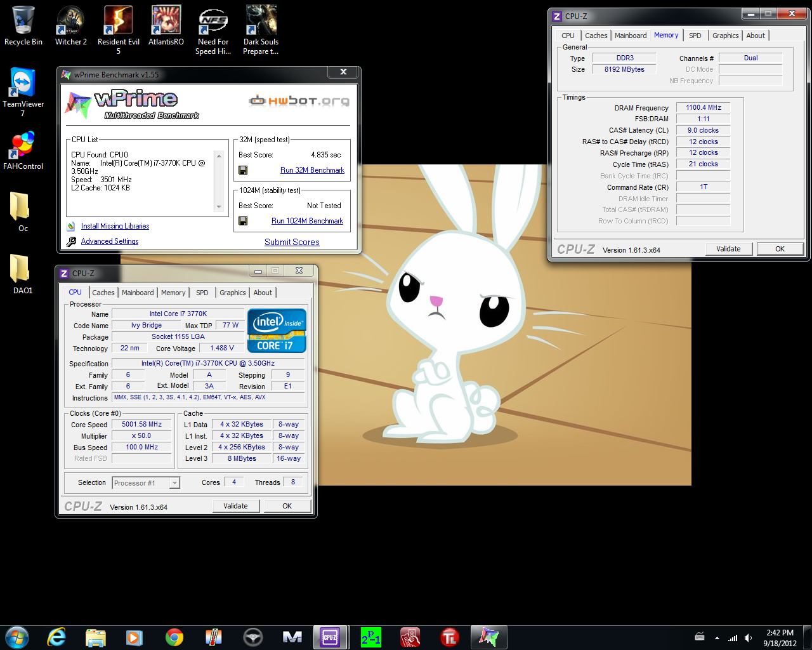Click the keyboard icon in system tray

[x=700, y=637]
